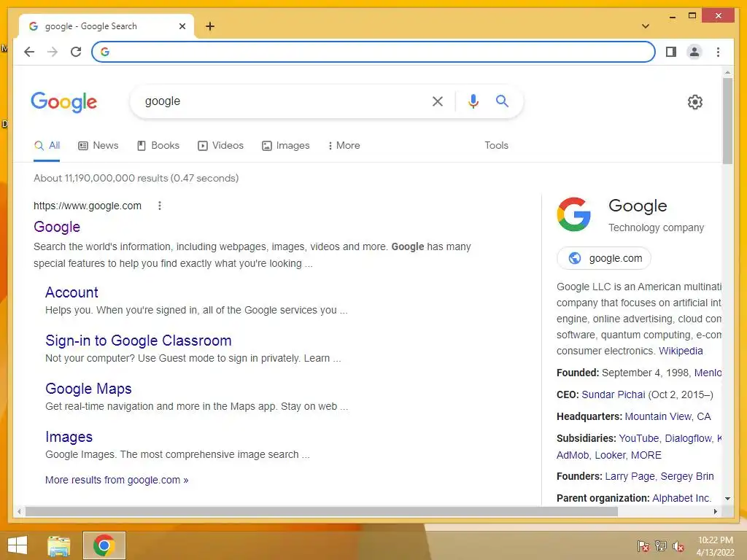Viewport: 747px width, 560px height.
Task: Open the tab search dropdown arrow
Action: pos(645,26)
